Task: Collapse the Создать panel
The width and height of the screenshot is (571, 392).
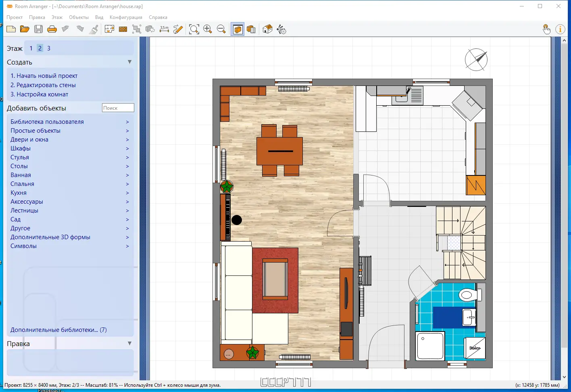Action: (x=129, y=62)
